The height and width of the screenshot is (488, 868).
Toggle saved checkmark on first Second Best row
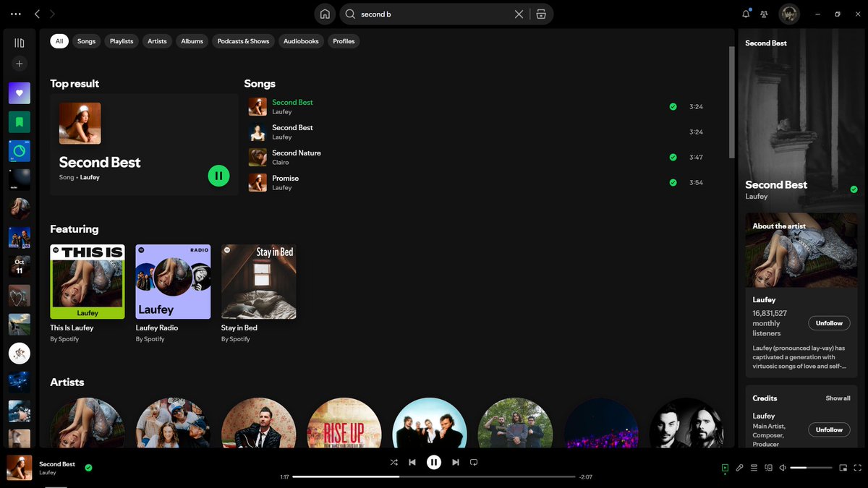click(673, 106)
